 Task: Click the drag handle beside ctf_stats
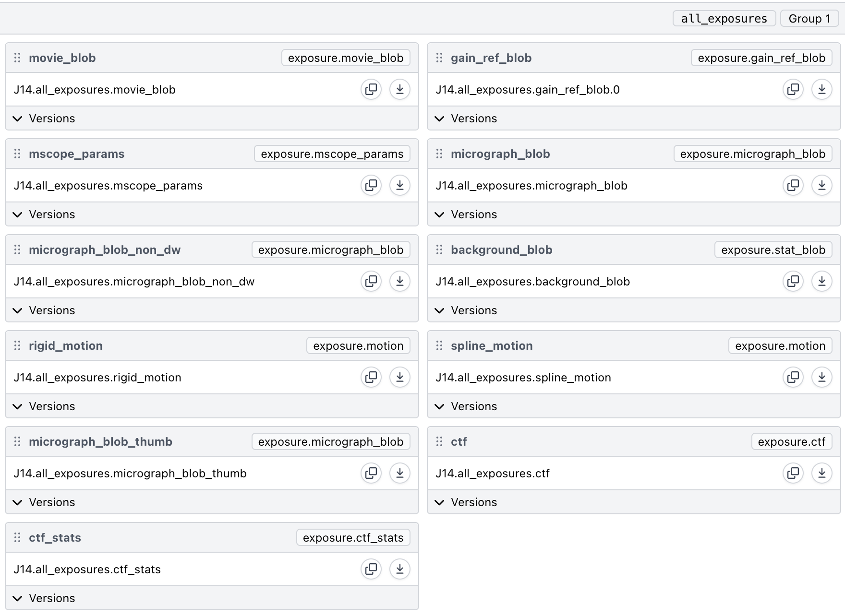(x=17, y=538)
